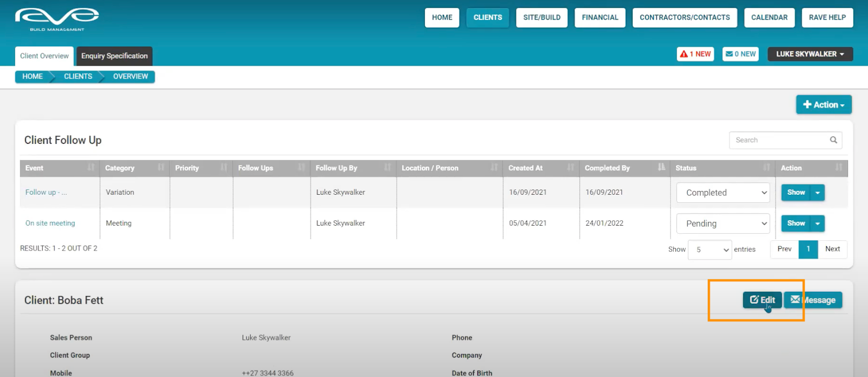Viewport: 868px width, 377px height.
Task: Click Show button for On site meeting row
Action: [x=796, y=223]
